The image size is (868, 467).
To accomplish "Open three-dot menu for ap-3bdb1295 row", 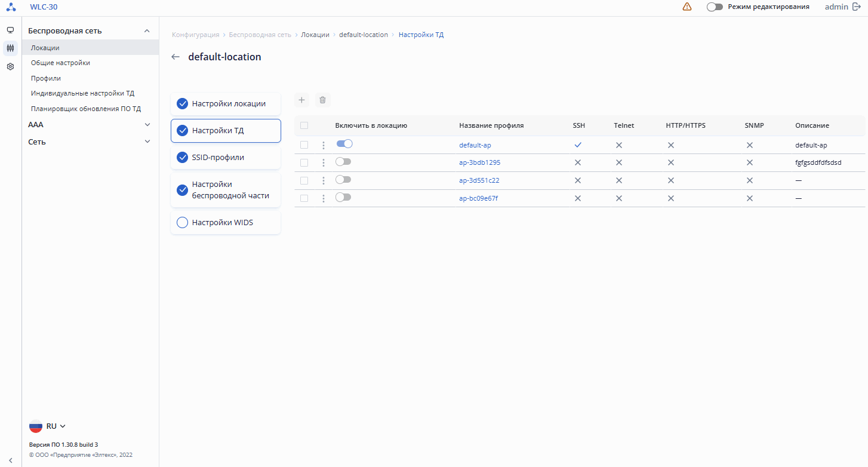I will coord(324,162).
